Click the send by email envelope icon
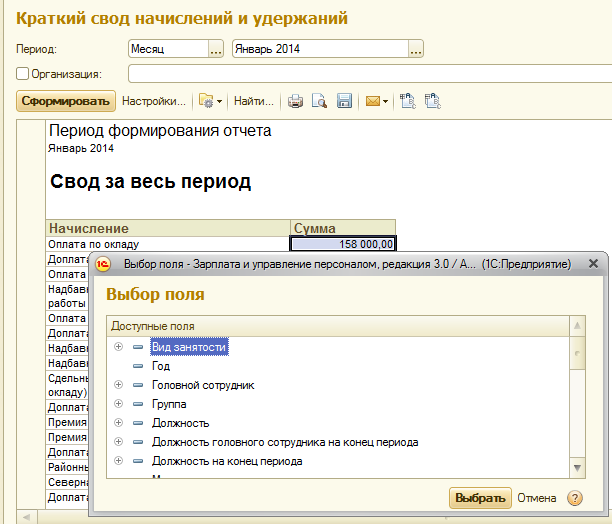 click(373, 101)
